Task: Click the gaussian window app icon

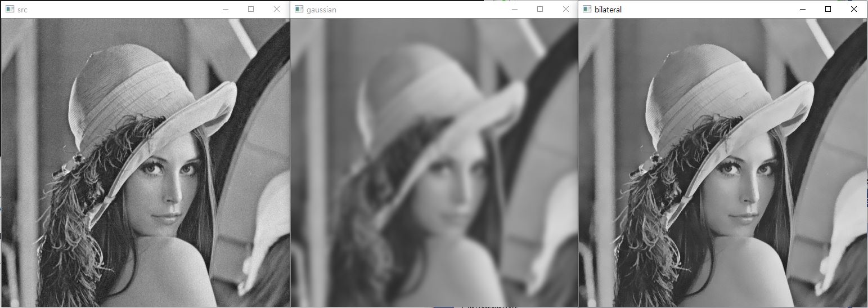Action: [299, 10]
